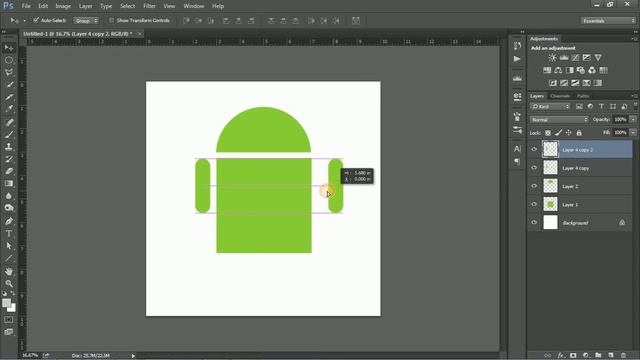
Task: Add a layer mask
Action: (x=573, y=355)
